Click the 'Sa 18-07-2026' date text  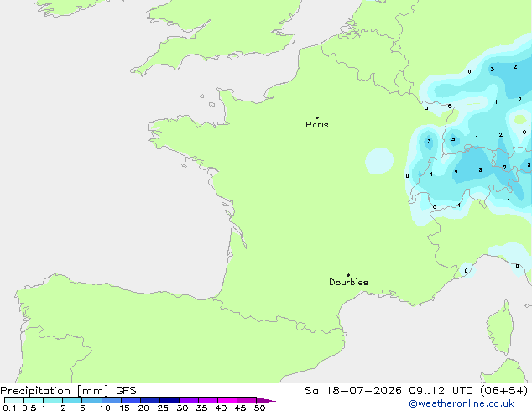(353, 391)
